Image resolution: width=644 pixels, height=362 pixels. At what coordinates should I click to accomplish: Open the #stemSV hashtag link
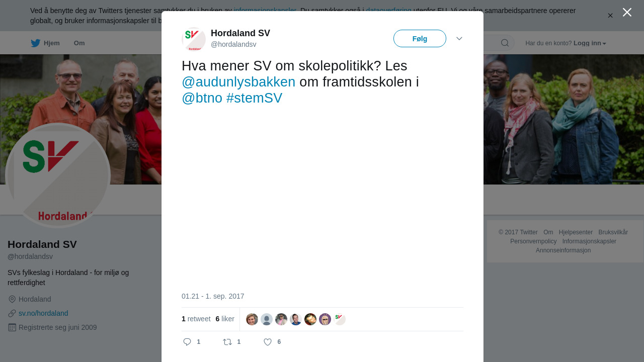(x=254, y=98)
